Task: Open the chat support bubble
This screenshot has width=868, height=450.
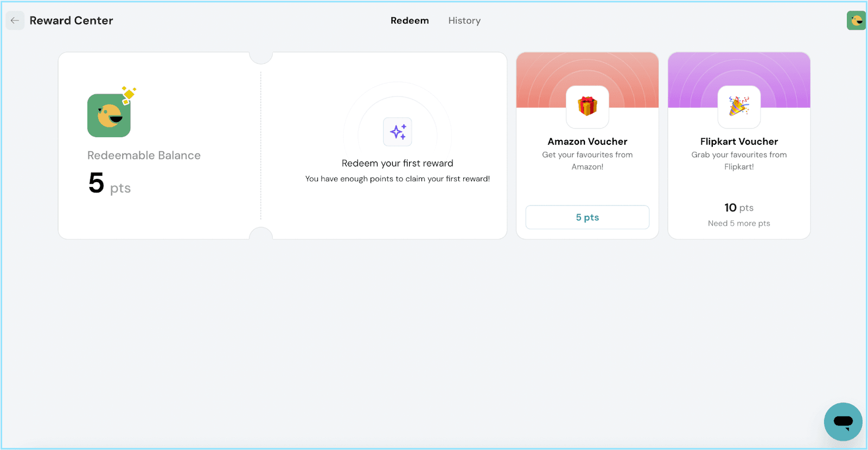Action: click(843, 421)
